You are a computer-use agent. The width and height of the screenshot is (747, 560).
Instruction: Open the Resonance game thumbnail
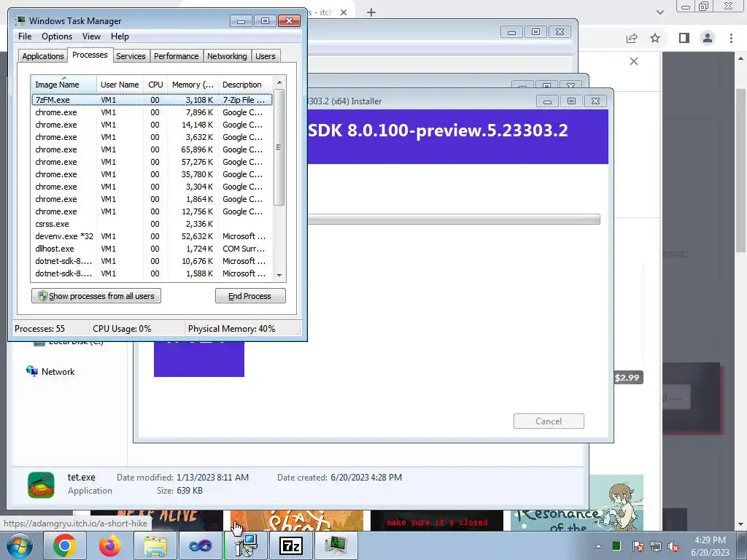tap(576, 520)
